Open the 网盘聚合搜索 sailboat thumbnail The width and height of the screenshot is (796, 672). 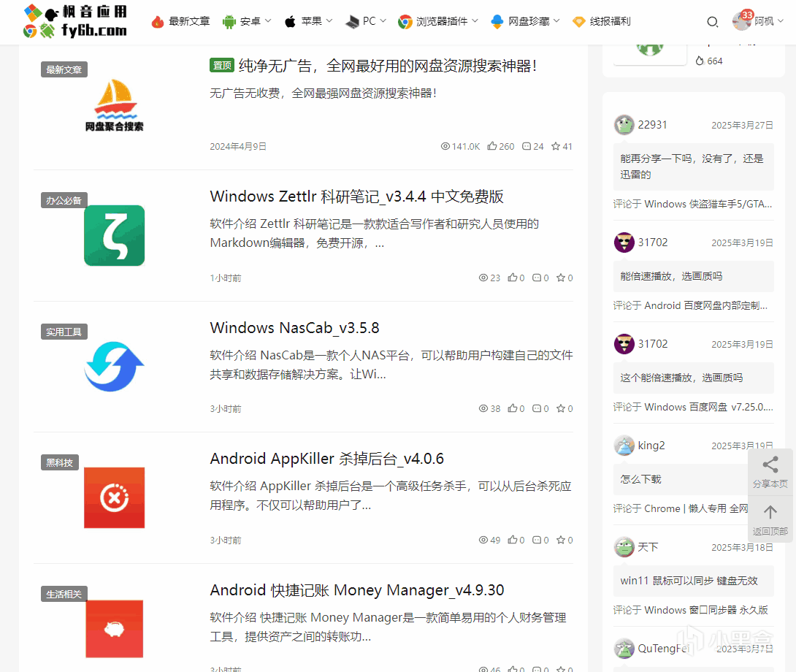point(114,106)
